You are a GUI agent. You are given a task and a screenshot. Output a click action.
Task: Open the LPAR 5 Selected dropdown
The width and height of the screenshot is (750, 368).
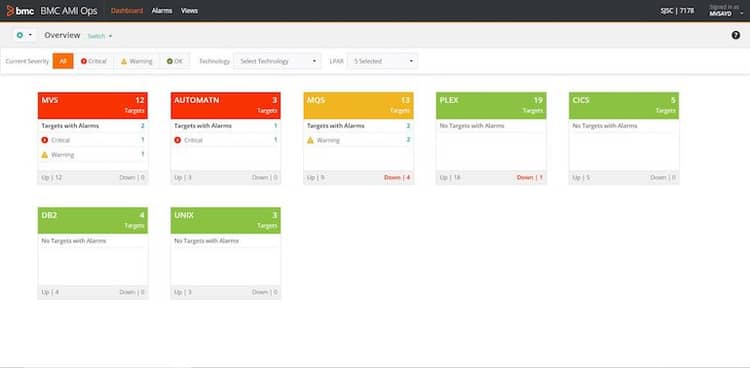(x=382, y=61)
